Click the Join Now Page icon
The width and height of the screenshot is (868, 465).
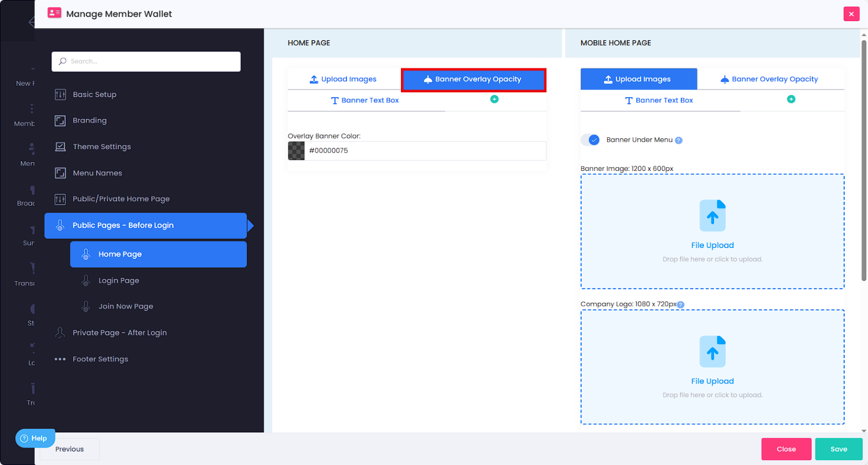point(86,307)
